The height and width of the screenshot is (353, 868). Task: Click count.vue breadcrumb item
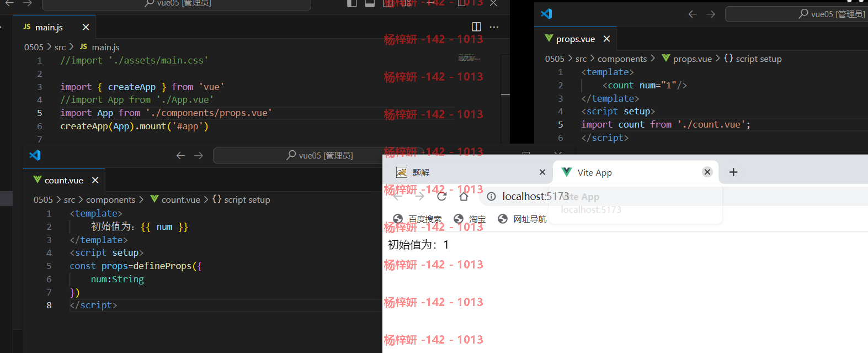pyautogui.click(x=175, y=199)
